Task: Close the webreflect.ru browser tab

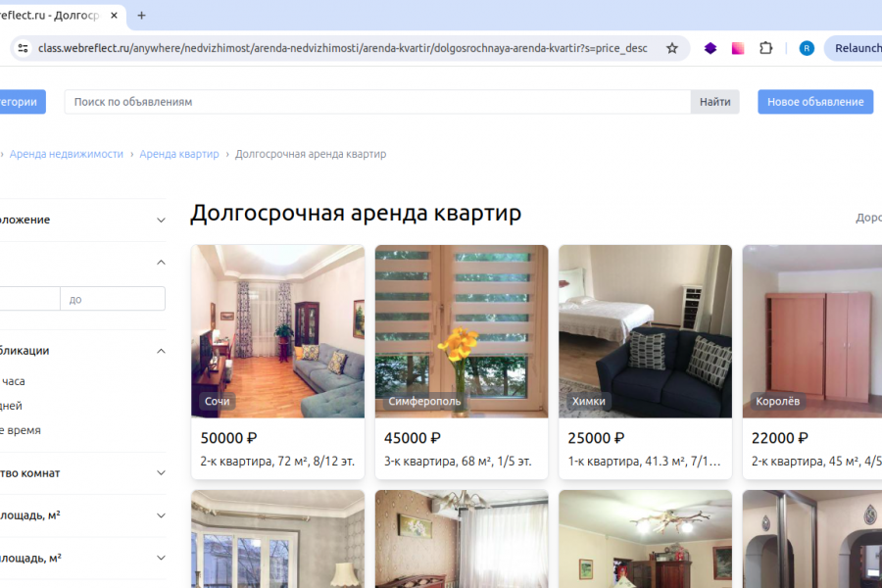Action: tap(115, 16)
